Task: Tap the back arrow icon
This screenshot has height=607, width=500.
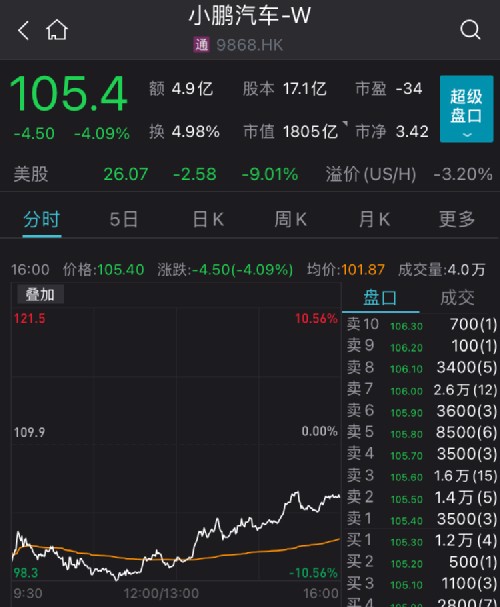Action: coord(23,30)
